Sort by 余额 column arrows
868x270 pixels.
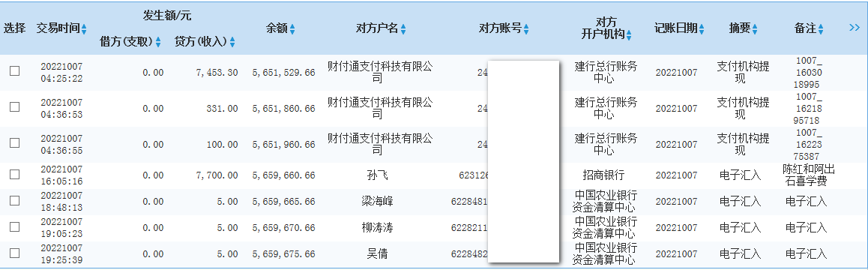[x=292, y=29]
